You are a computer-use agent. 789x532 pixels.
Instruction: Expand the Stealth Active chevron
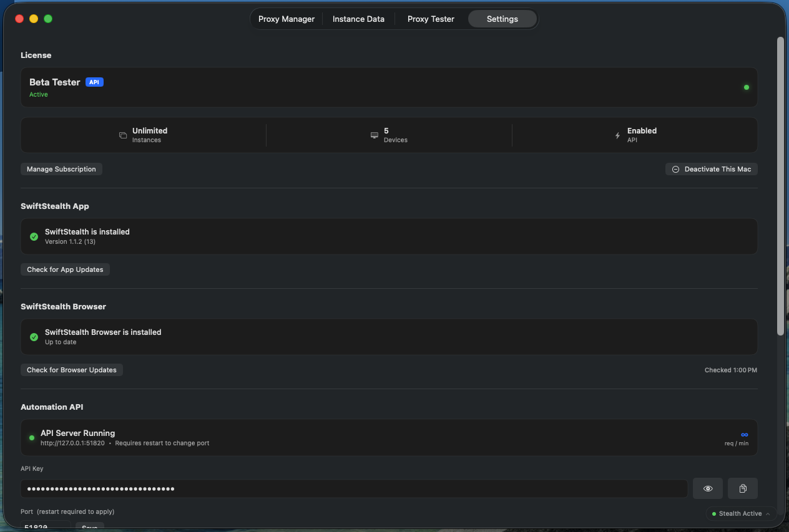(x=768, y=514)
